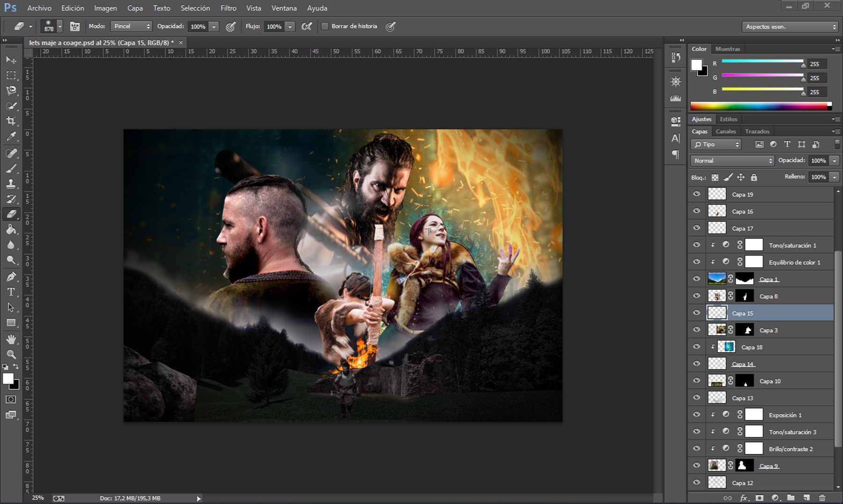Select the Horizontal Type tool

click(11, 292)
